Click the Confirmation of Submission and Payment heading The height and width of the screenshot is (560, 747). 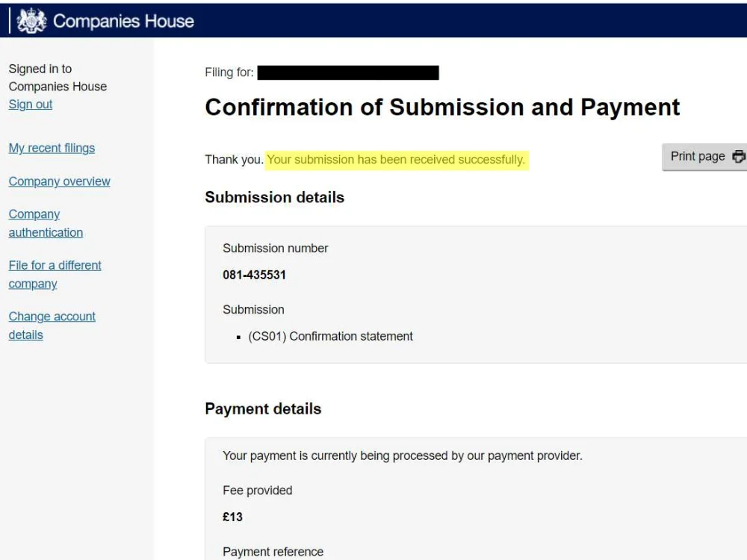(x=441, y=107)
